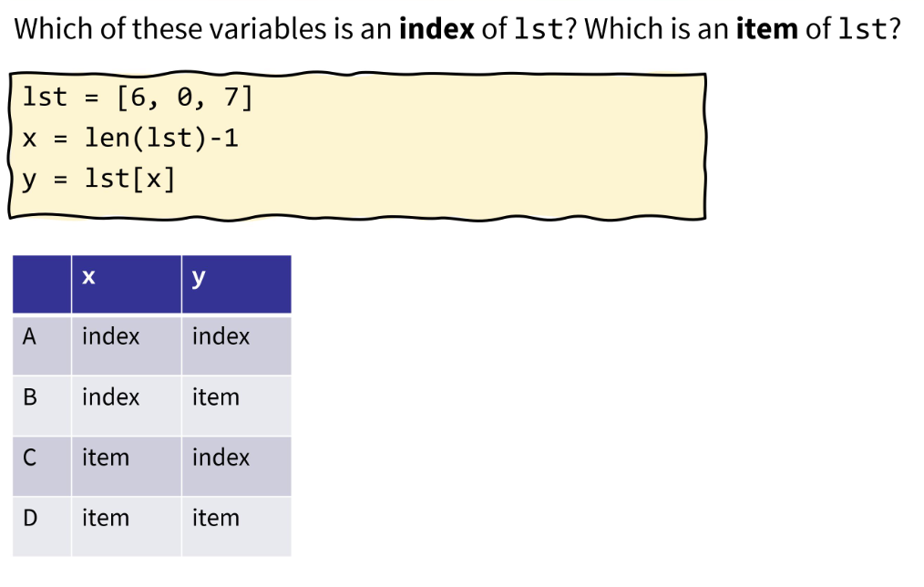Click the code line "lst = [6, 0, 7]"
This screenshot has width=924, height=587.
tap(137, 97)
